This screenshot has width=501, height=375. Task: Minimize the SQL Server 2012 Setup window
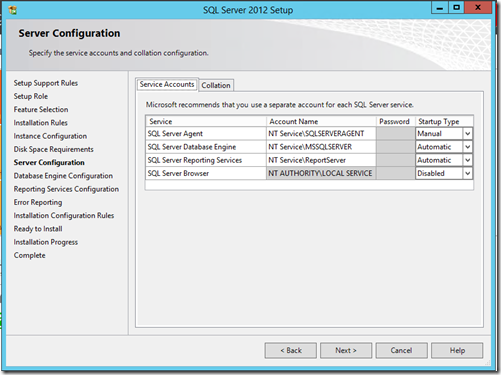(x=440, y=7)
